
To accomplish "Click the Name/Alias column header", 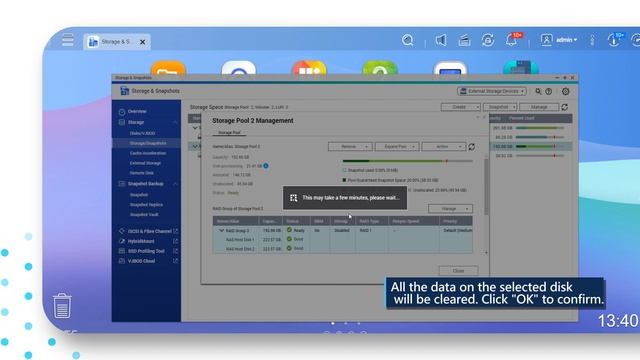I will (236, 221).
